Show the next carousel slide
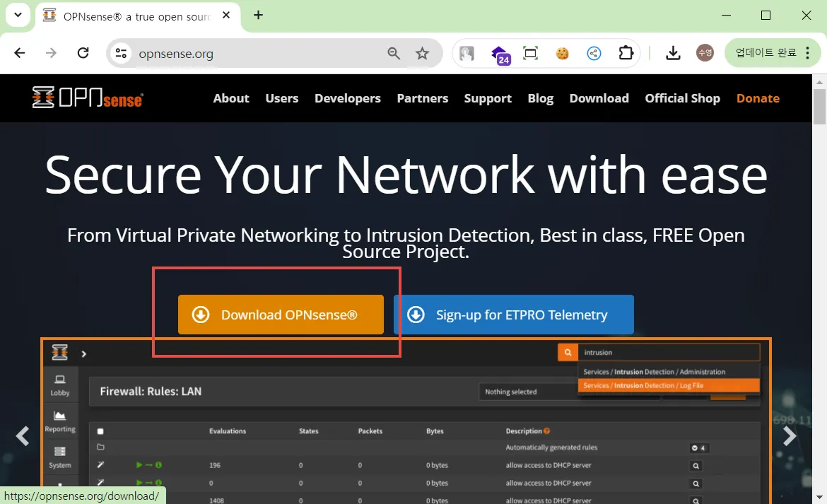The height and width of the screenshot is (504, 827). tap(789, 436)
